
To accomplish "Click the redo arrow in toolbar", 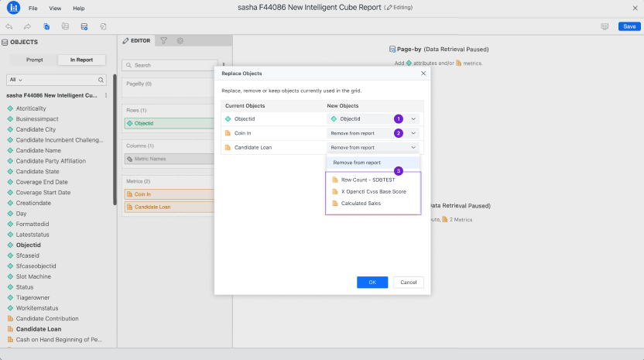I will tap(28, 26).
